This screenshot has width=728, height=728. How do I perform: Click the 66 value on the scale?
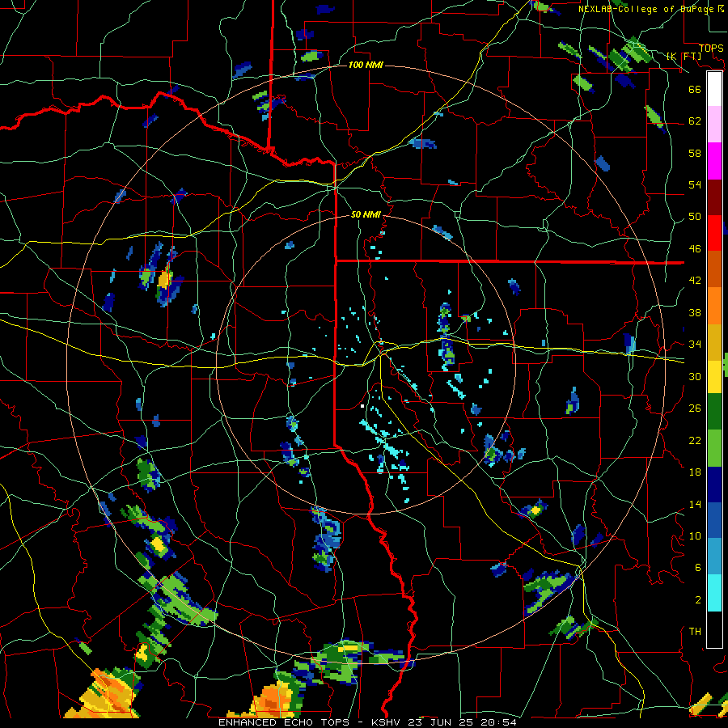695,89
